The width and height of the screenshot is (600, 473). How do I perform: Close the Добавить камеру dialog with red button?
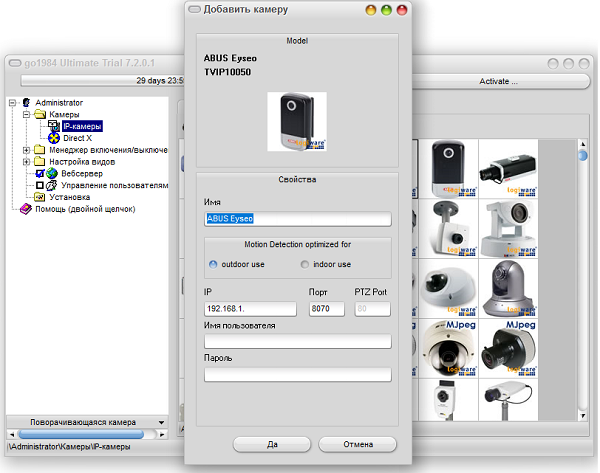(402, 10)
